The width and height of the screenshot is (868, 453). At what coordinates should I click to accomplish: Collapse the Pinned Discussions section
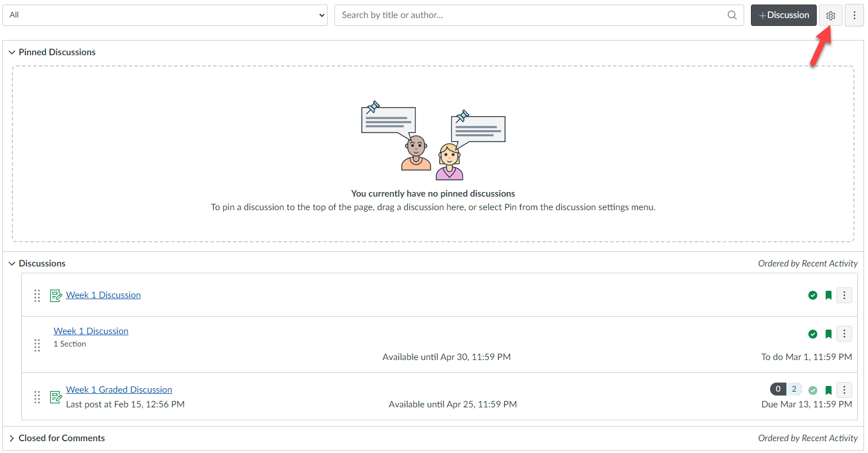click(x=12, y=52)
